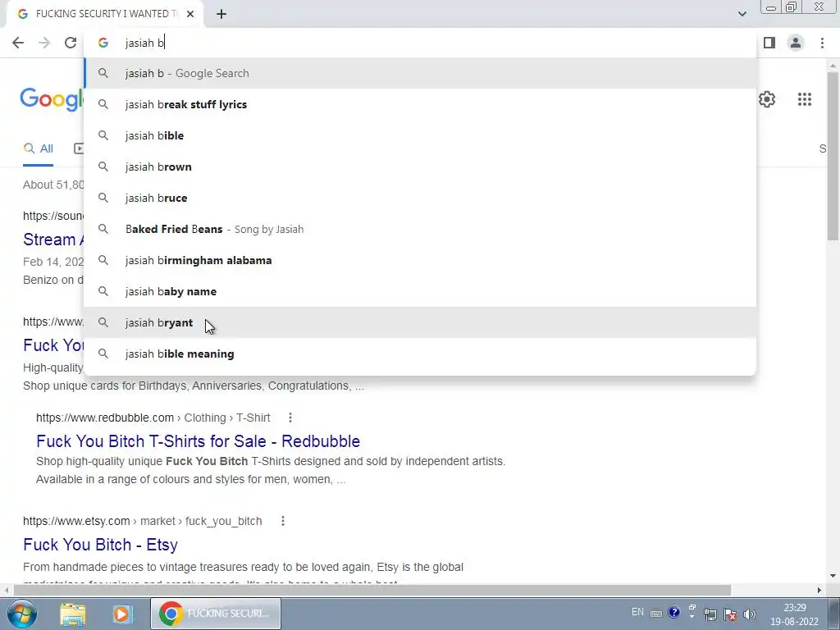
Task: Select the 'jasiah bryant' suggestion
Action: [420, 322]
